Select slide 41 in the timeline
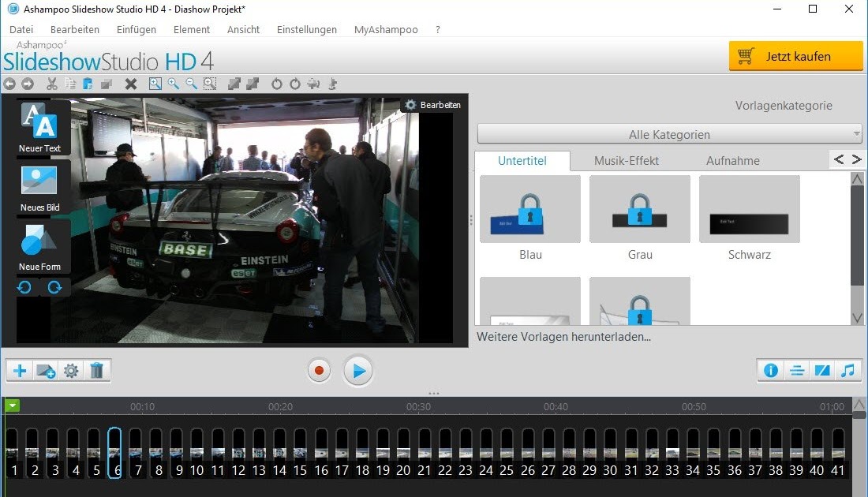 pyautogui.click(x=837, y=453)
